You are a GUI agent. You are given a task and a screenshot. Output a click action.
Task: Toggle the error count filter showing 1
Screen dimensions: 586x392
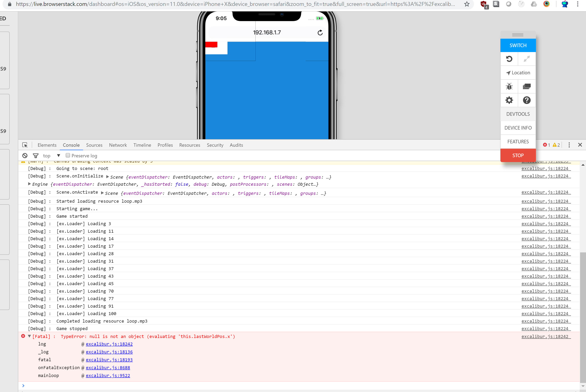pyautogui.click(x=547, y=145)
